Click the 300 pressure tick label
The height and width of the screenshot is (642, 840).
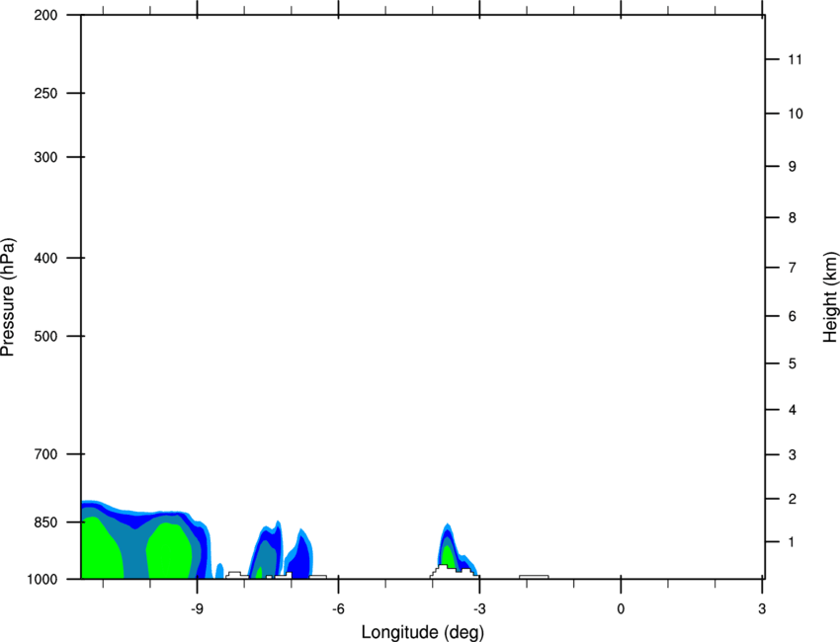pos(45,157)
